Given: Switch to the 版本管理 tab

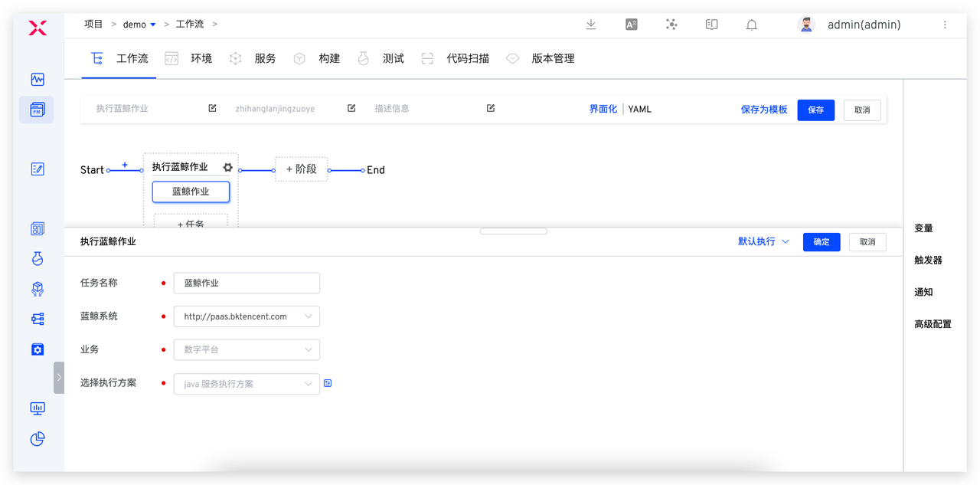Looking at the screenshot, I should 540,58.
